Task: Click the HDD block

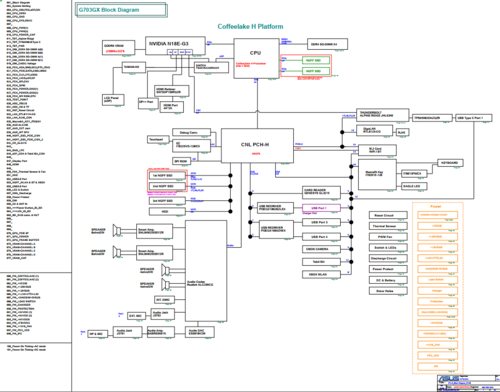Action: (x=167, y=211)
